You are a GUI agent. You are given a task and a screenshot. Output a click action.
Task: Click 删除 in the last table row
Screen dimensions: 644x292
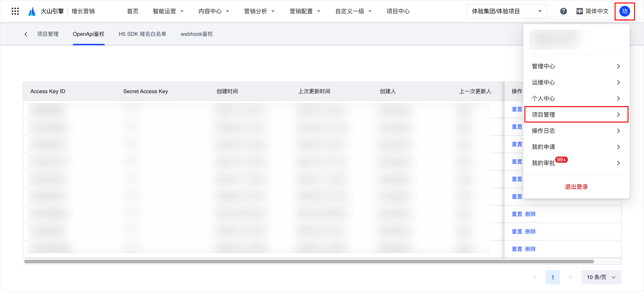(x=530, y=249)
